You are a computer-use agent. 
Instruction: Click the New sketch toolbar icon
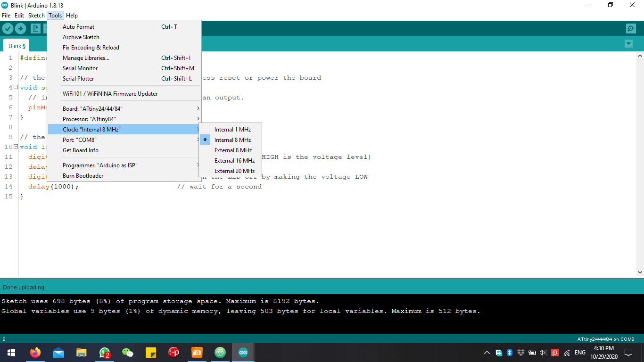pos(35,29)
